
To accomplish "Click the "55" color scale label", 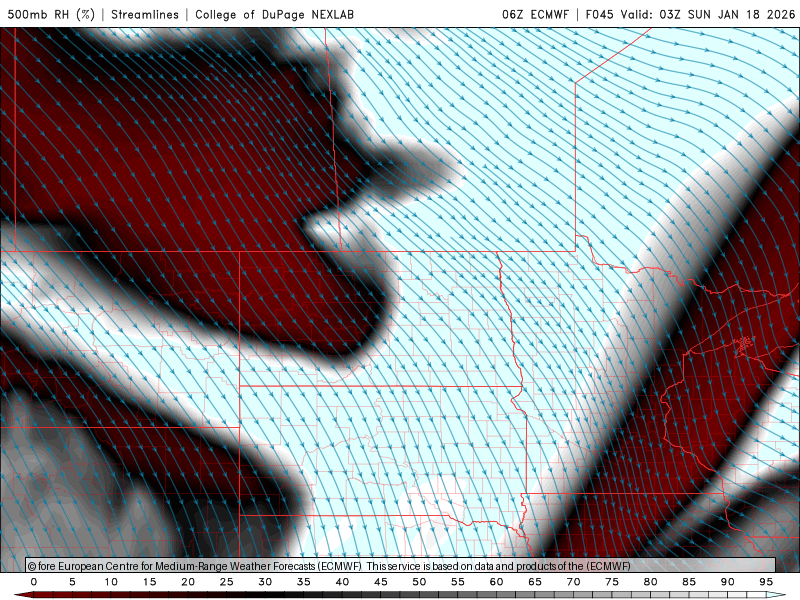I will tap(458, 582).
